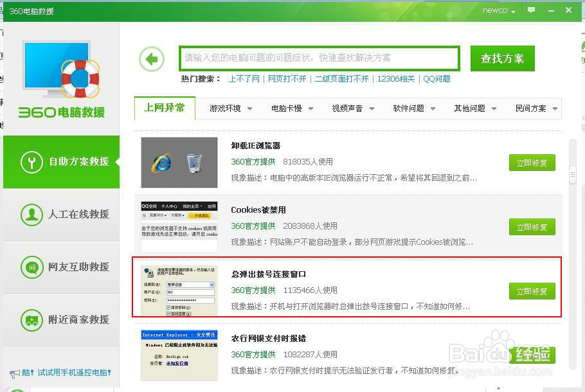The height and width of the screenshot is (392, 585).
Task: Click the description starting 现象描述：农行网银支付时提示
Action: coord(345,370)
